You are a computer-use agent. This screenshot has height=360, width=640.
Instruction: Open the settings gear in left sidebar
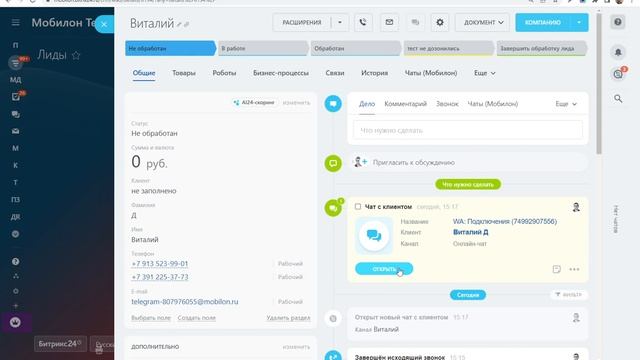16,291
